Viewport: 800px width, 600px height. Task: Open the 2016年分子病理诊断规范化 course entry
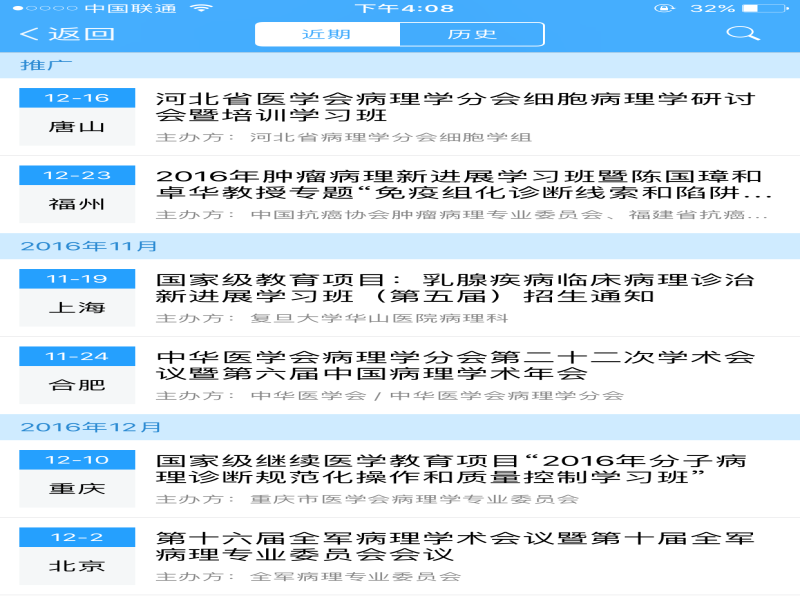tap(400, 479)
